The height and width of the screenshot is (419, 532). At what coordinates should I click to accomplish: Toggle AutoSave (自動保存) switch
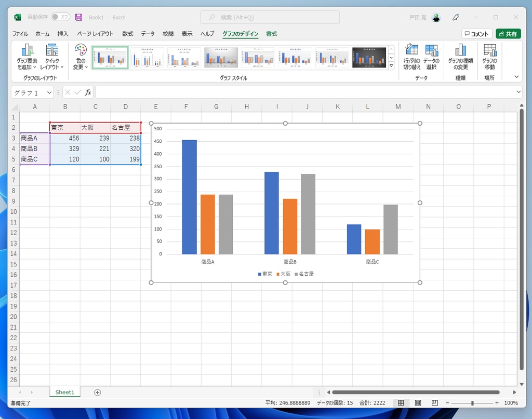coord(60,17)
